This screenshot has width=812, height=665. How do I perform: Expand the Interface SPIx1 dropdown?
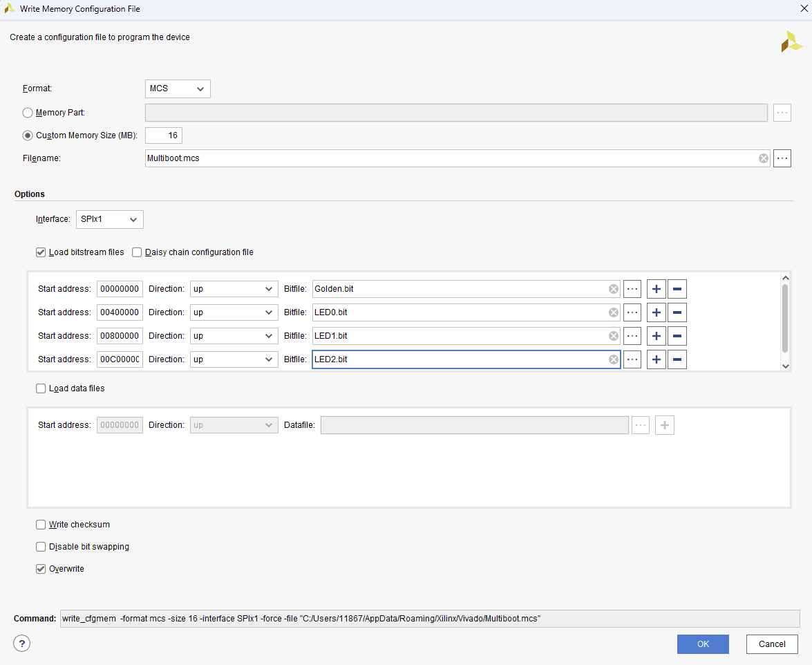coord(110,219)
